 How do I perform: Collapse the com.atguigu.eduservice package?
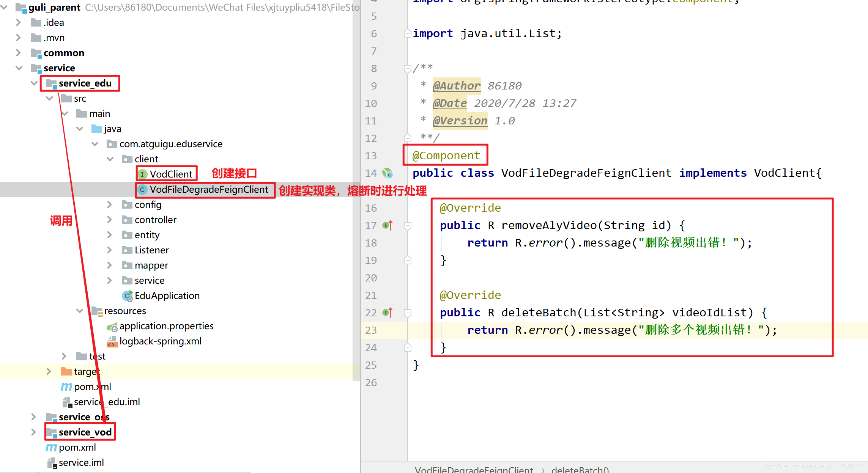coord(95,144)
